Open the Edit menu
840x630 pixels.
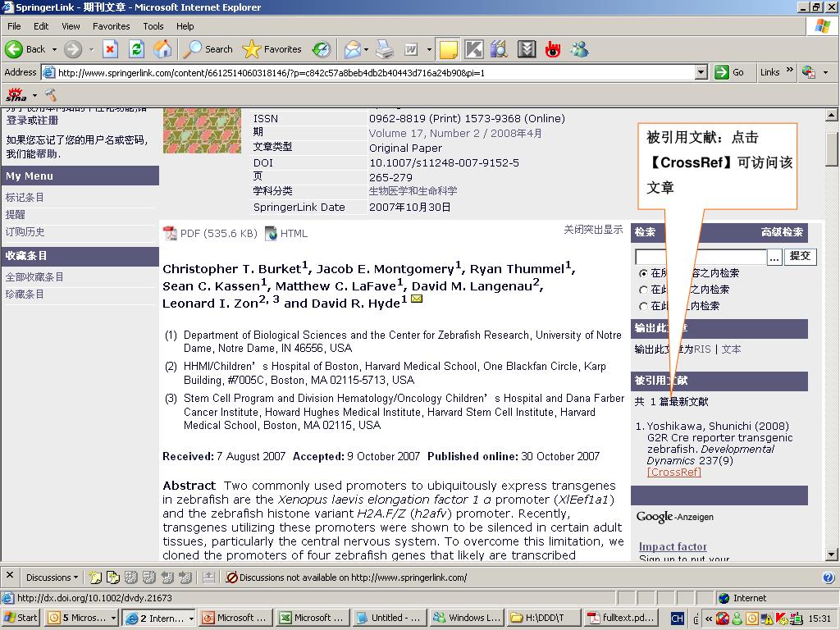pyautogui.click(x=41, y=26)
